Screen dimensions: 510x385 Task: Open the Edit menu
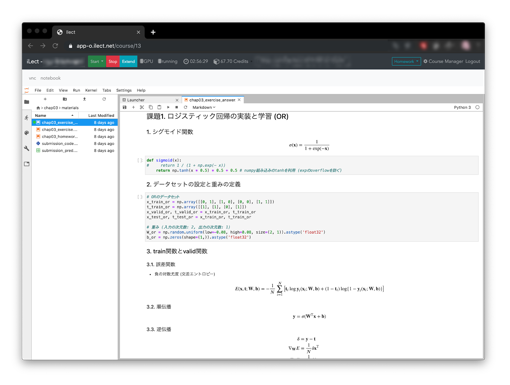tap(50, 90)
